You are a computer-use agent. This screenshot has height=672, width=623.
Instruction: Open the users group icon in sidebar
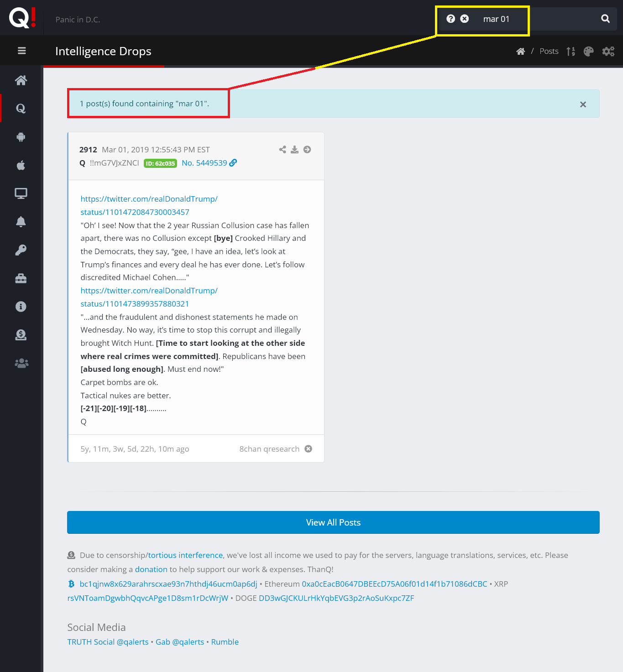pos(21,363)
